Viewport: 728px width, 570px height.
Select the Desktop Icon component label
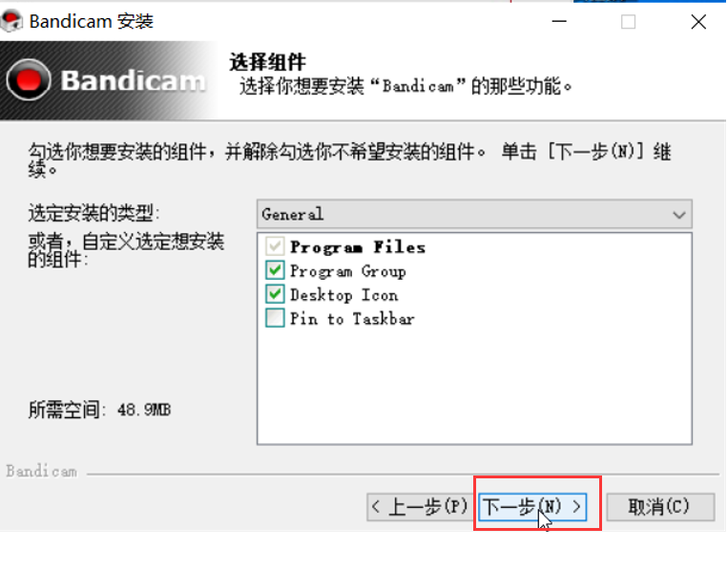tap(343, 295)
